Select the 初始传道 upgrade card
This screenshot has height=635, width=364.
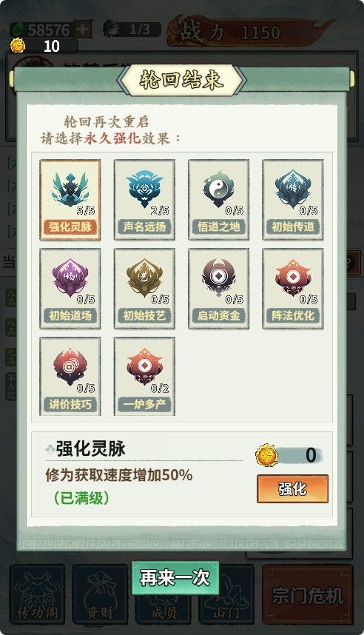[x=293, y=200]
